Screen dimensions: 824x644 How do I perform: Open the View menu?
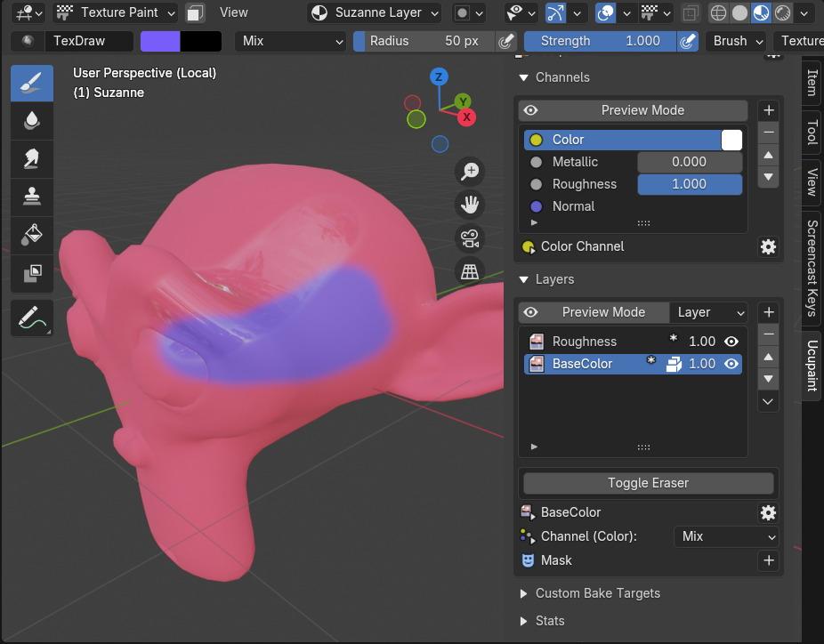[233, 12]
